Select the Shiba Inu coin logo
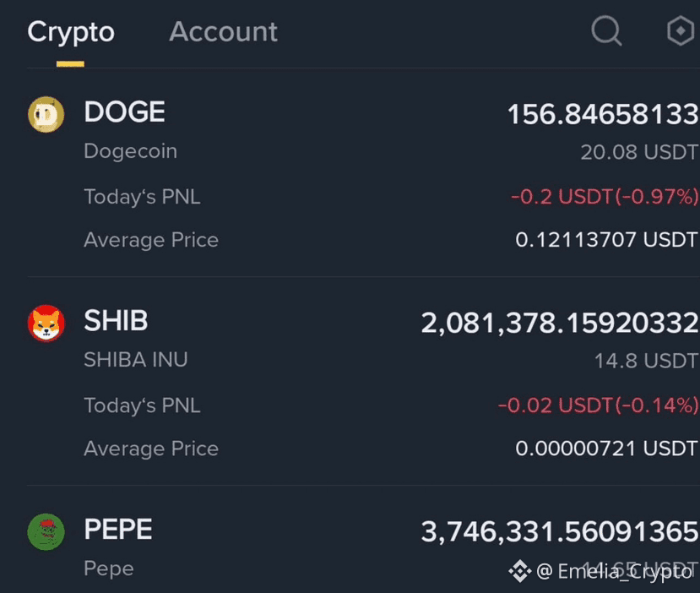The height and width of the screenshot is (593, 700). (46, 324)
